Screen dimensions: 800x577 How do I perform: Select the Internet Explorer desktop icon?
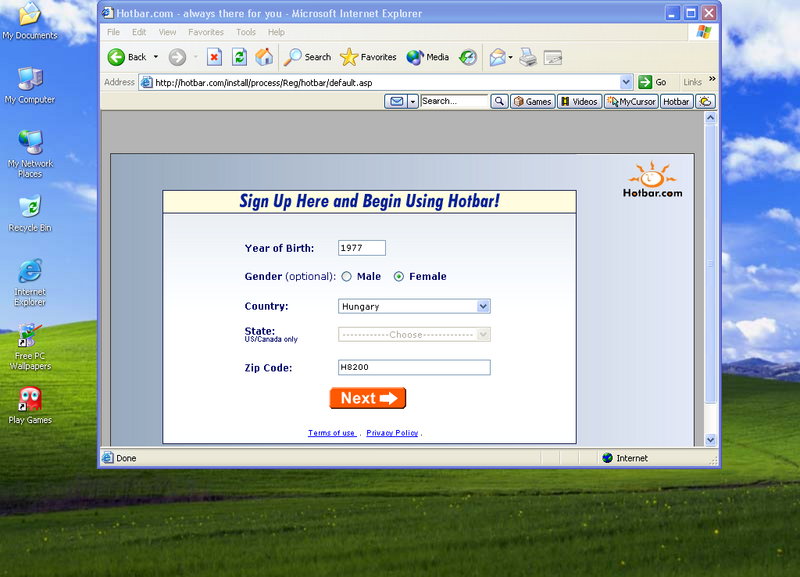[x=30, y=283]
